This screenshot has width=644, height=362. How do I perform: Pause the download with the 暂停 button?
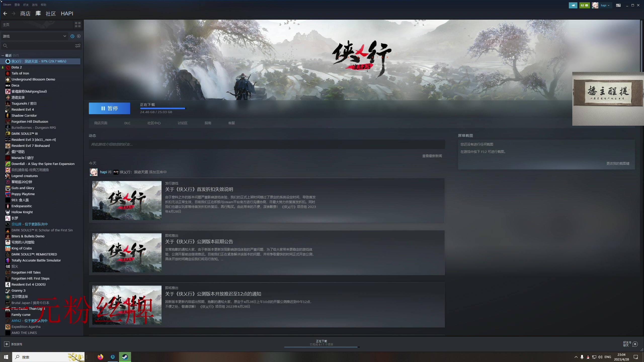click(x=109, y=108)
